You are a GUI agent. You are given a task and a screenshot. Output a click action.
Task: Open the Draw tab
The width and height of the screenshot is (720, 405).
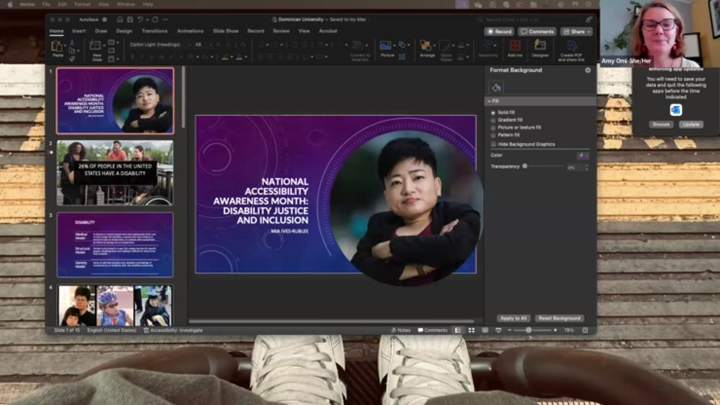(101, 31)
